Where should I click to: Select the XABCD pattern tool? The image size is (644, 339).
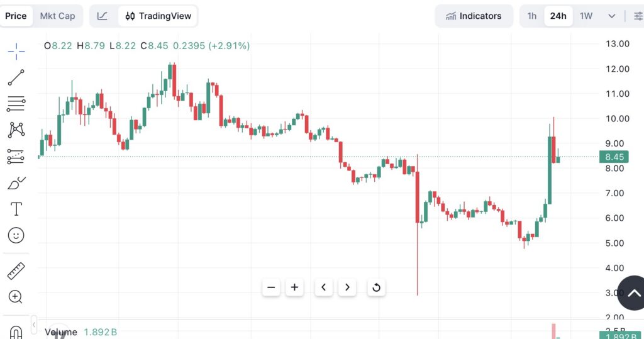point(16,130)
